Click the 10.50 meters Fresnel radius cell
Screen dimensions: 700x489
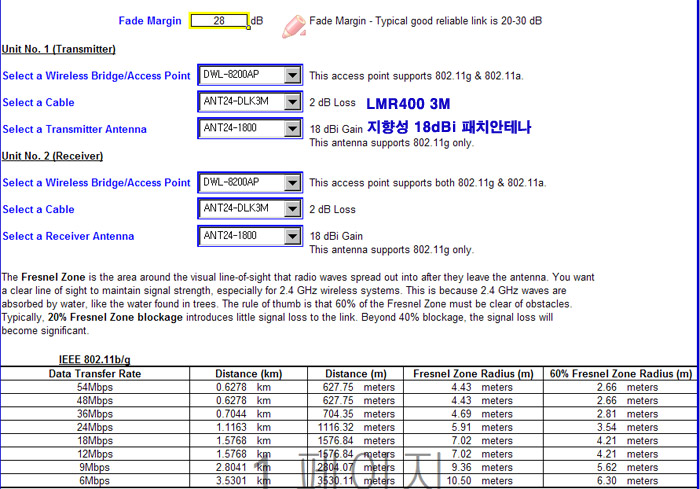pos(473,481)
